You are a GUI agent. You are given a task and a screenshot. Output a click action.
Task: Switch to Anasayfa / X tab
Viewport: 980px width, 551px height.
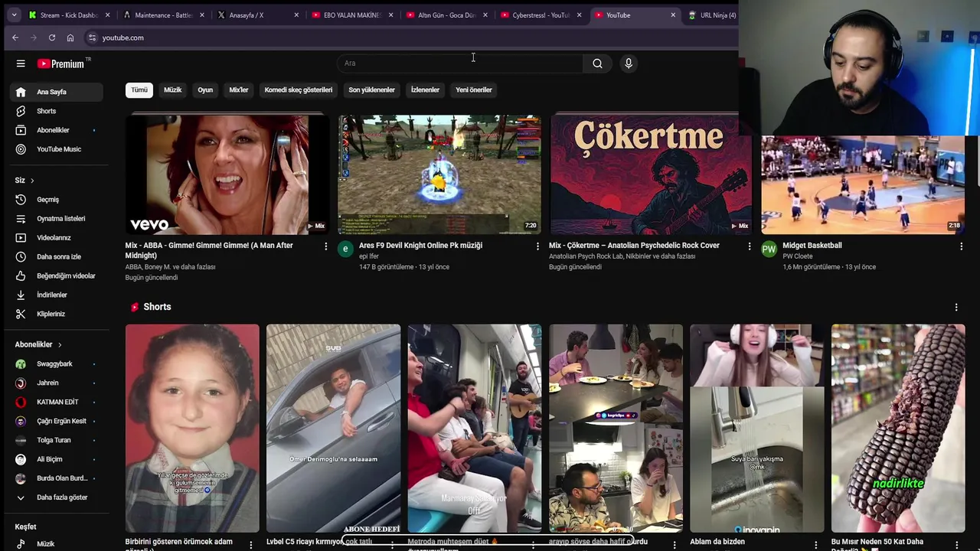[256, 15]
